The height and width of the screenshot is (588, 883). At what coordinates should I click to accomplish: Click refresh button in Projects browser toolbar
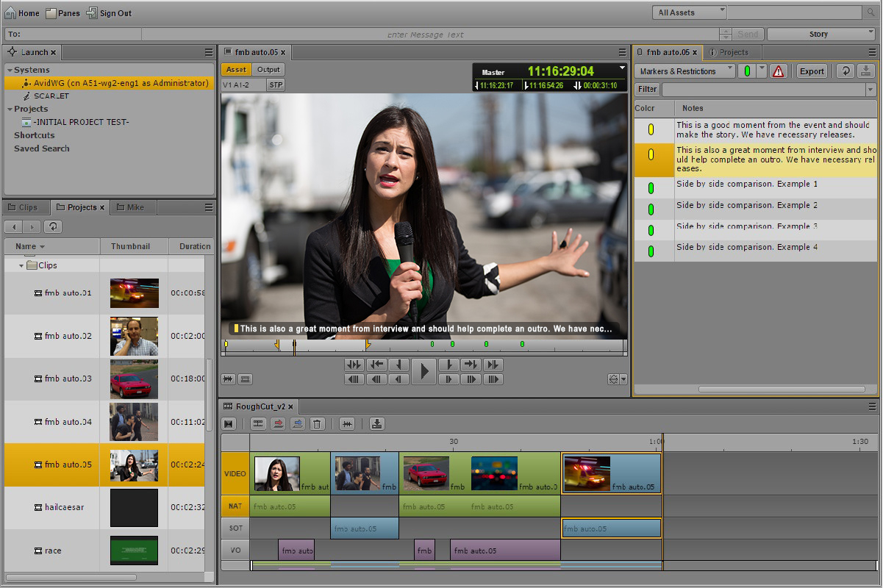click(53, 226)
